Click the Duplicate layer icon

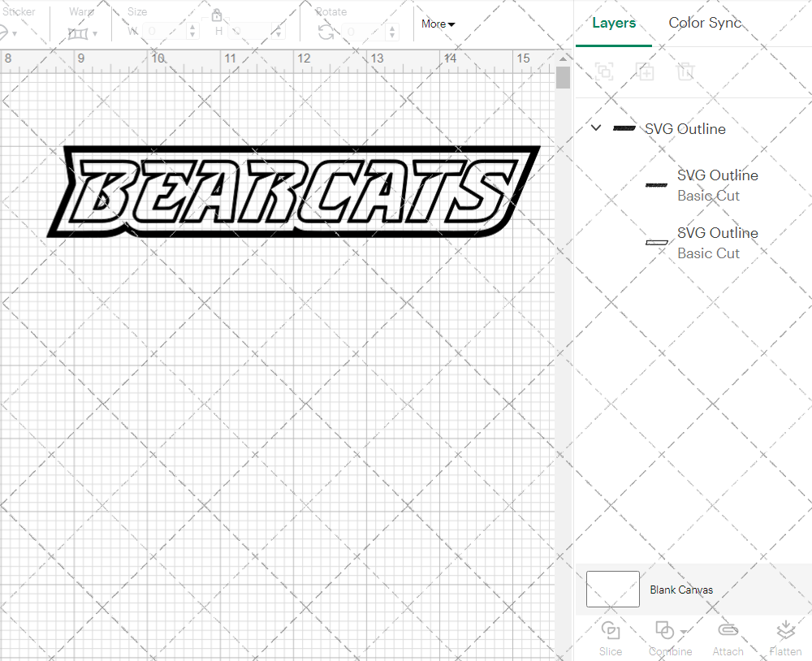tap(646, 72)
